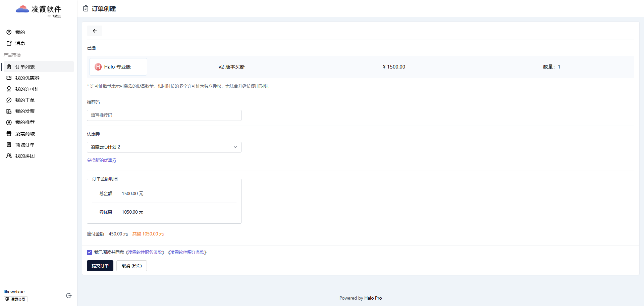Open 凌霞商城 store from sidebar
644x306 pixels.
pos(25,134)
